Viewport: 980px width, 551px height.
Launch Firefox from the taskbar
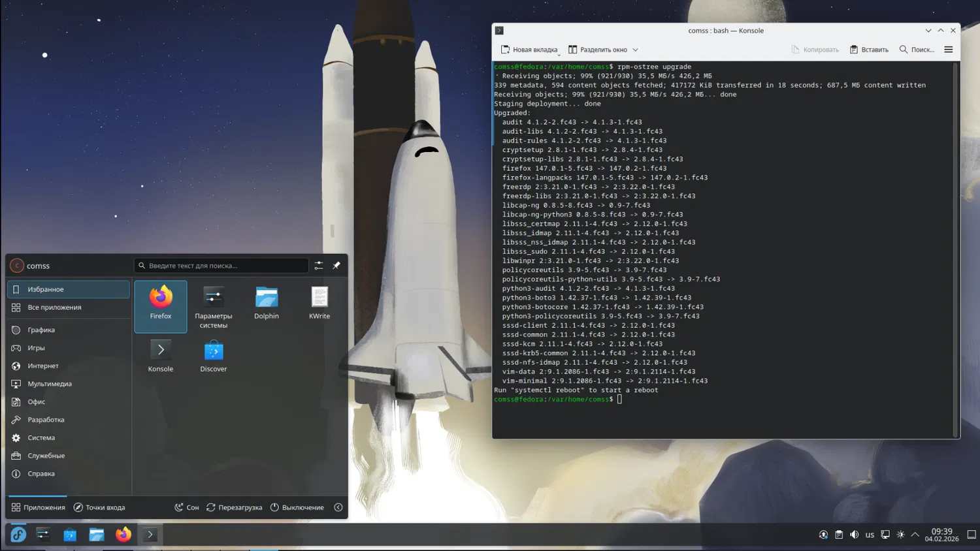[x=123, y=535]
